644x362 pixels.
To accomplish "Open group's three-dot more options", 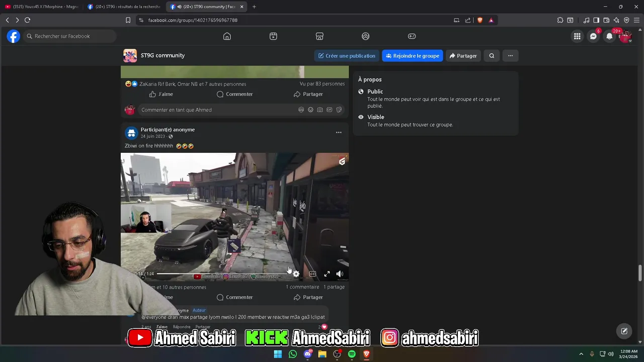I will point(510,56).
